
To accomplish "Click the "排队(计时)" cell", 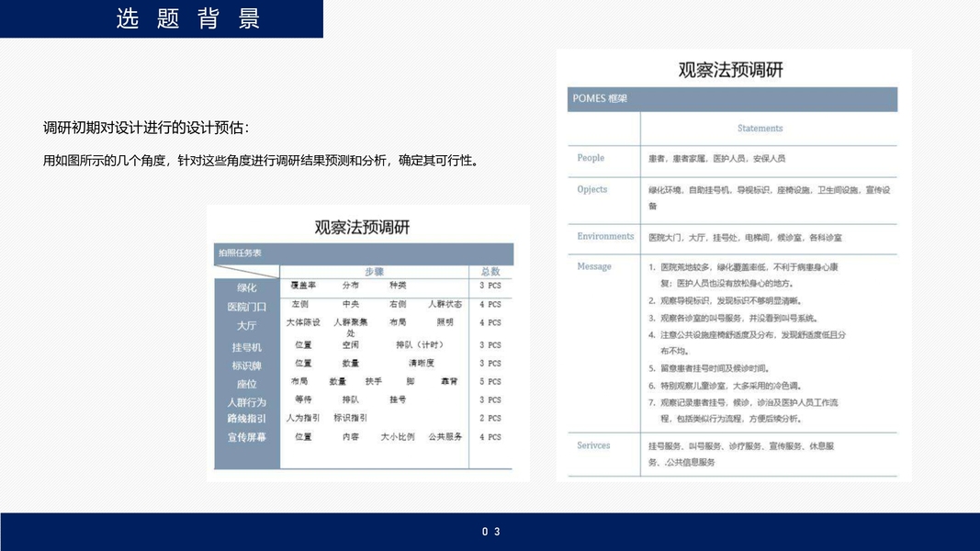I will tap(422, 345).
